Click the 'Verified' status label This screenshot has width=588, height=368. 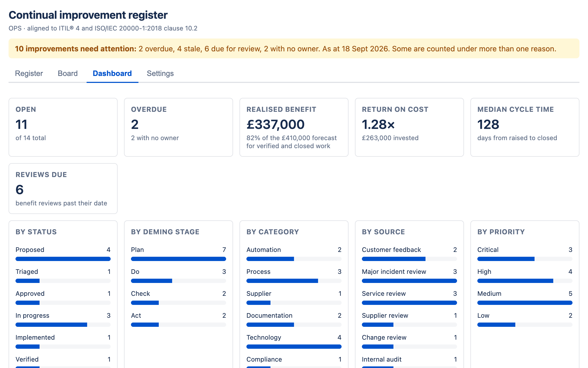coord(27,359)
